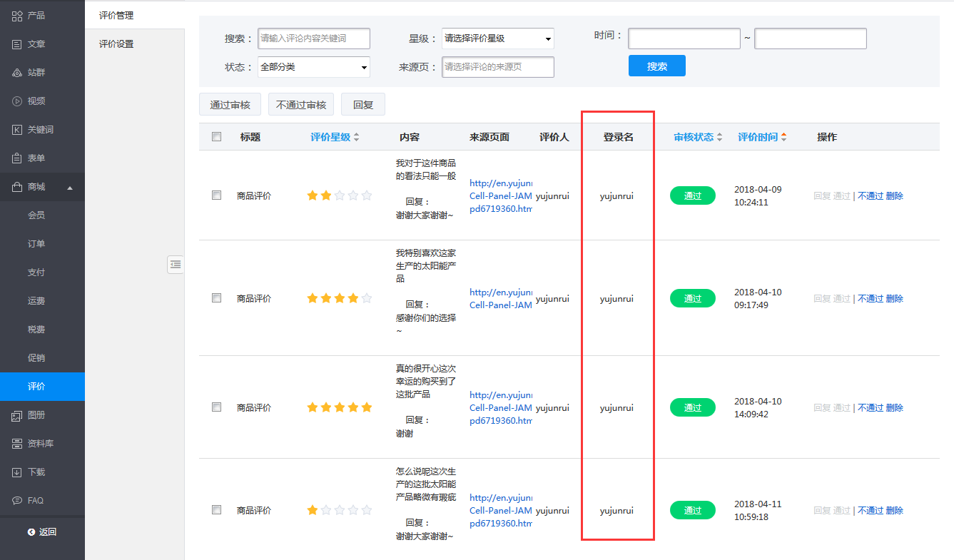Toggle the select-all checkbox in table header
The height and width of the screenshot is (560, 954).
point(217,137)
